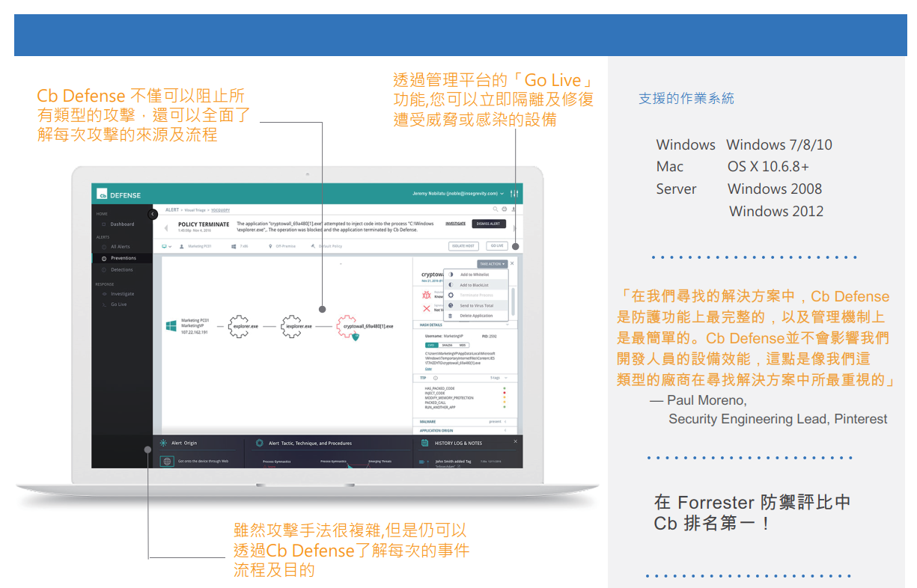Click the Alert Tactic hexagon icon
Image resolution: width=917 pixels, height=588 pixels.
point(260,443)
